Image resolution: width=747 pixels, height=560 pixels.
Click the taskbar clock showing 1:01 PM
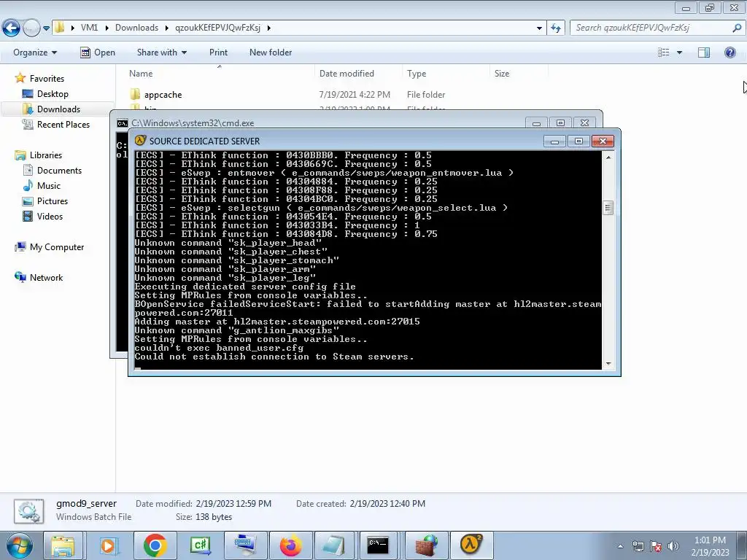click(x=710, y=546)
